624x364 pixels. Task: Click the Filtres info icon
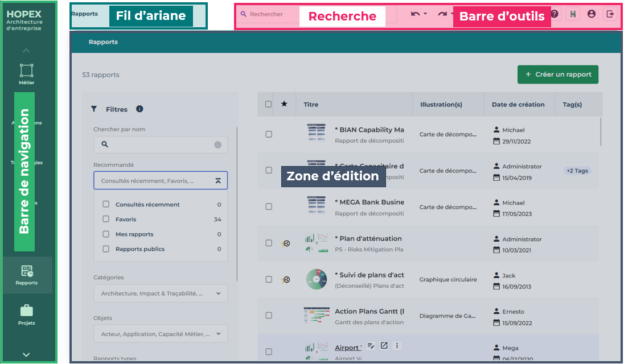tap(139, 109)
